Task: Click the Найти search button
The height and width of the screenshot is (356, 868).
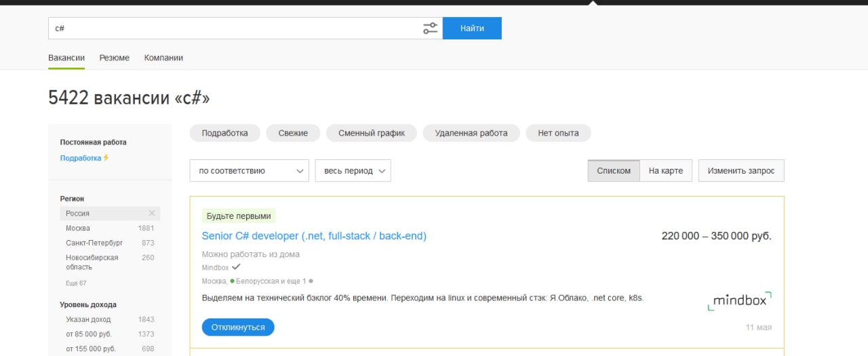Action: click(472, 28)
